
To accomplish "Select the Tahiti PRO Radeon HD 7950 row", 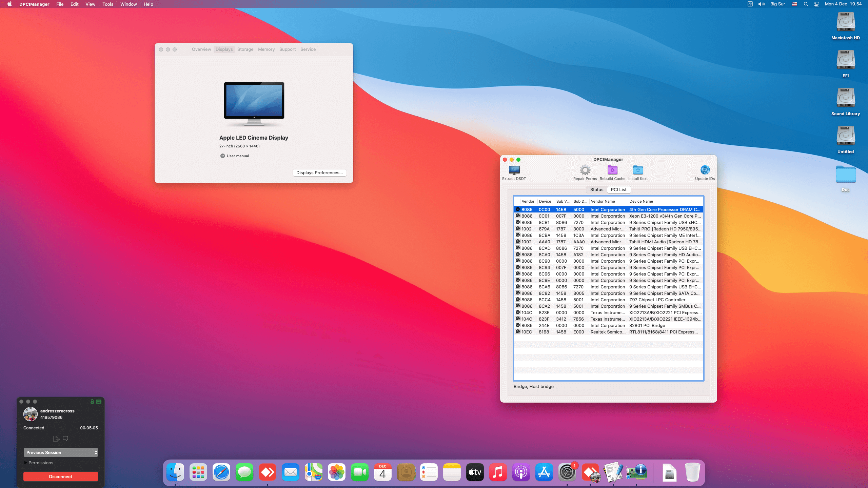I will (609, 229).
